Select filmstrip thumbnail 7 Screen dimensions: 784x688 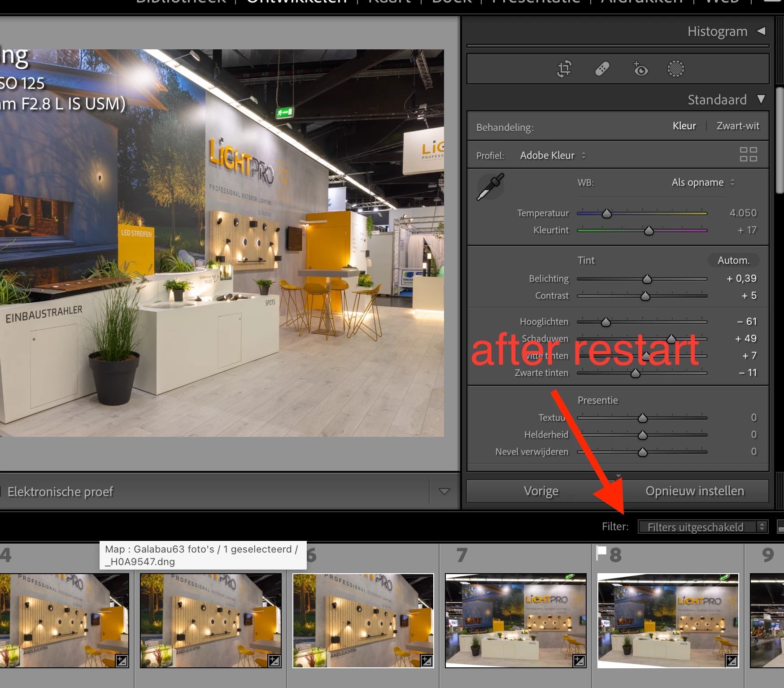[515, 620]
